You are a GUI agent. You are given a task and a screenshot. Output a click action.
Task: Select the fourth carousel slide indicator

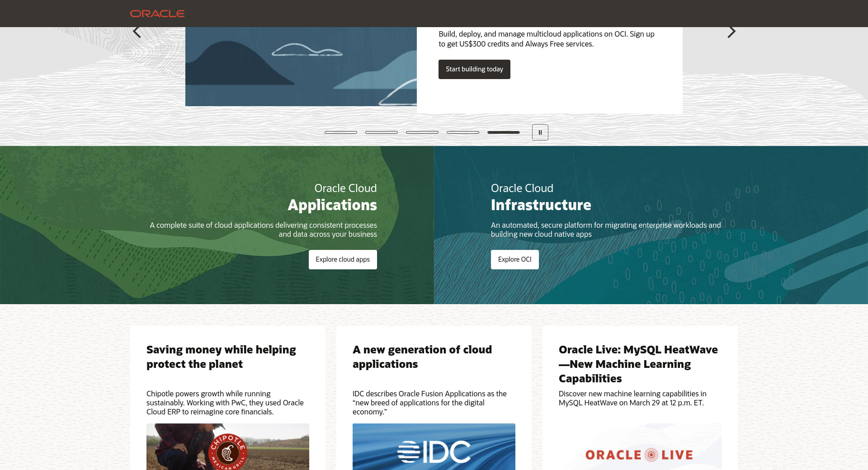pyautogui.click(x=463, y=132)
